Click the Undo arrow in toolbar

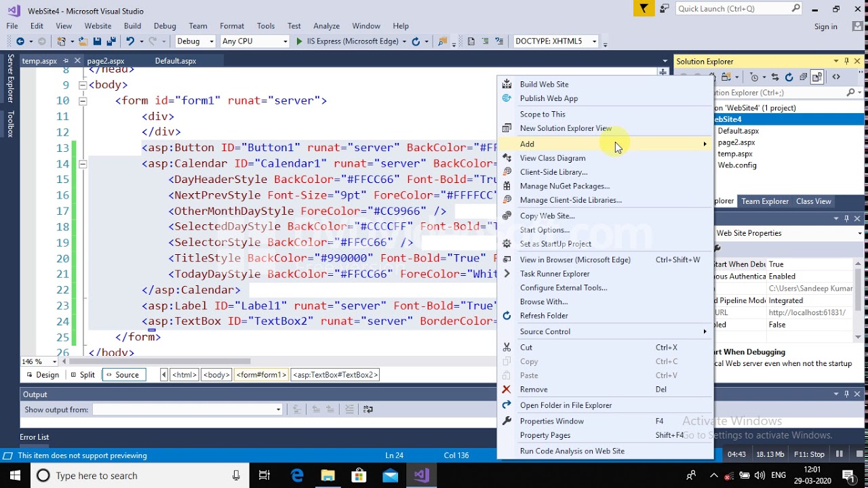click(x=130, y=41)
